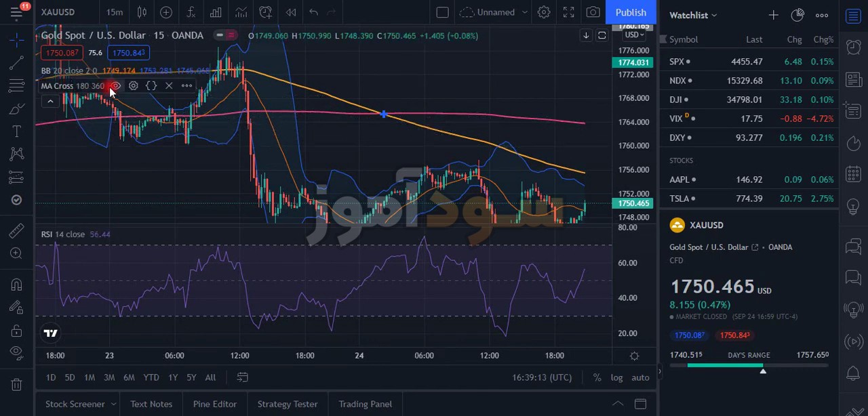The height and width of the screenshot is (416, 868).
Task: Open Stock Screener dropdown arrow
Action: [112, 404]
